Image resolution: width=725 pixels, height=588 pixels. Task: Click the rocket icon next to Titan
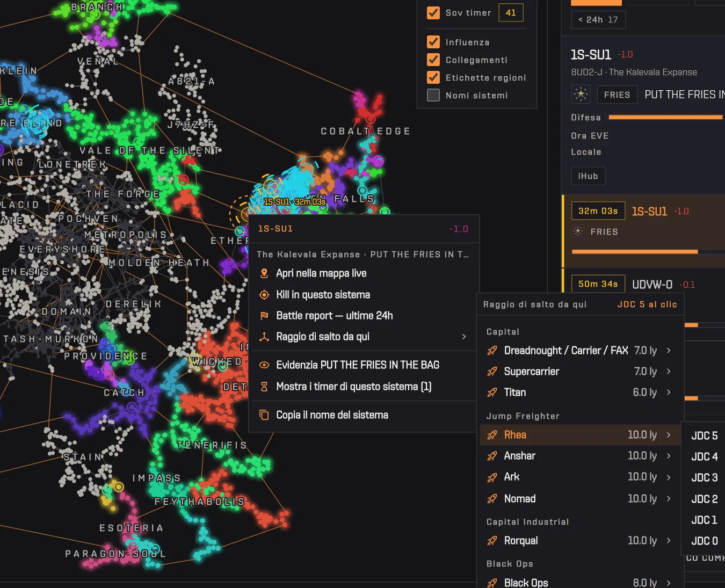(491, 393)
